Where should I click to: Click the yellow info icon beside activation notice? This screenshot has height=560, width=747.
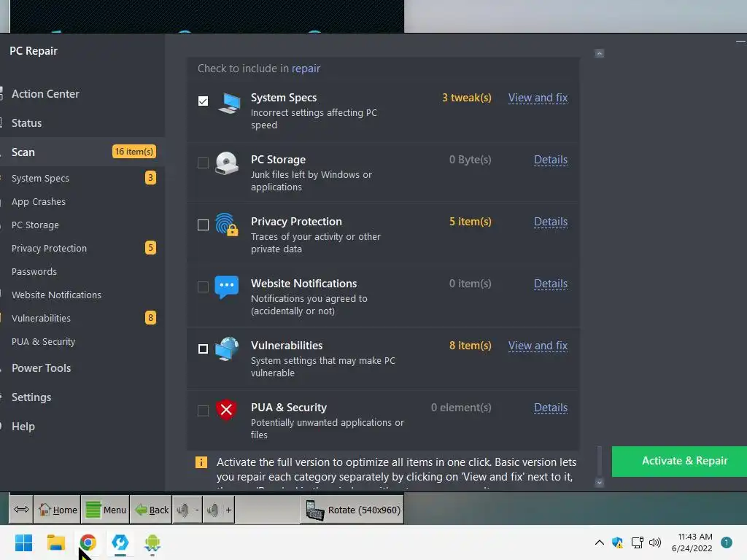pyautogui.click(x=201, y=462)
